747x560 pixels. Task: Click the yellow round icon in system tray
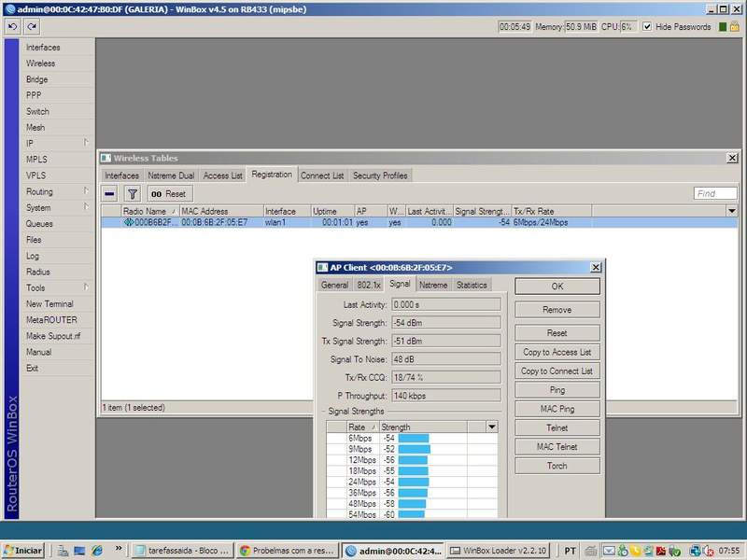tap(635, 551)
